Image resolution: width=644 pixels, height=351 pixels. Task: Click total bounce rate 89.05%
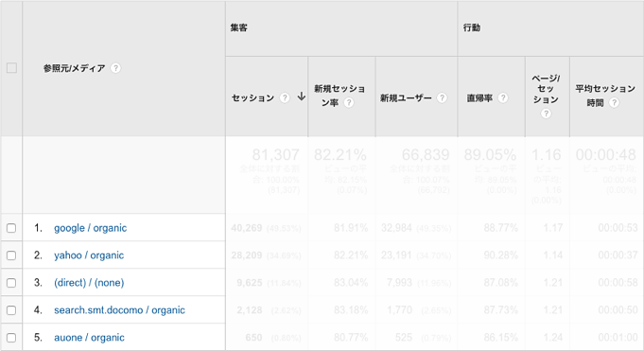coord(490,154)
